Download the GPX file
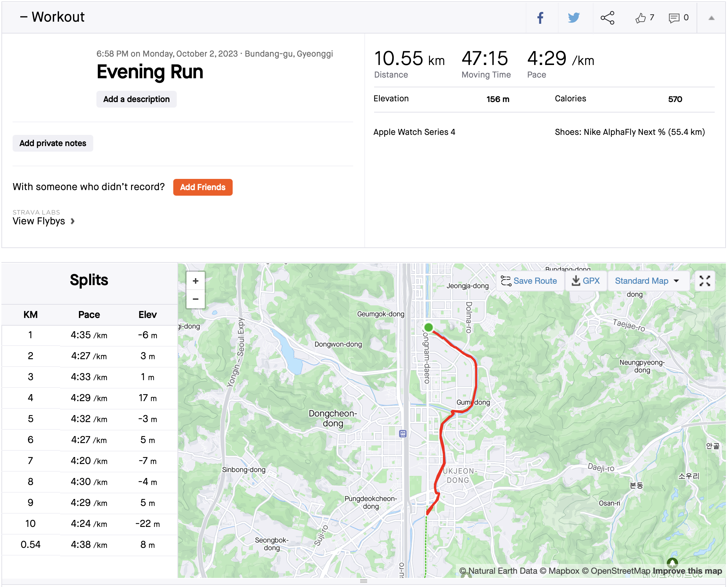The height and width of the screenshot is (587, 728). (x=586, y=281)
